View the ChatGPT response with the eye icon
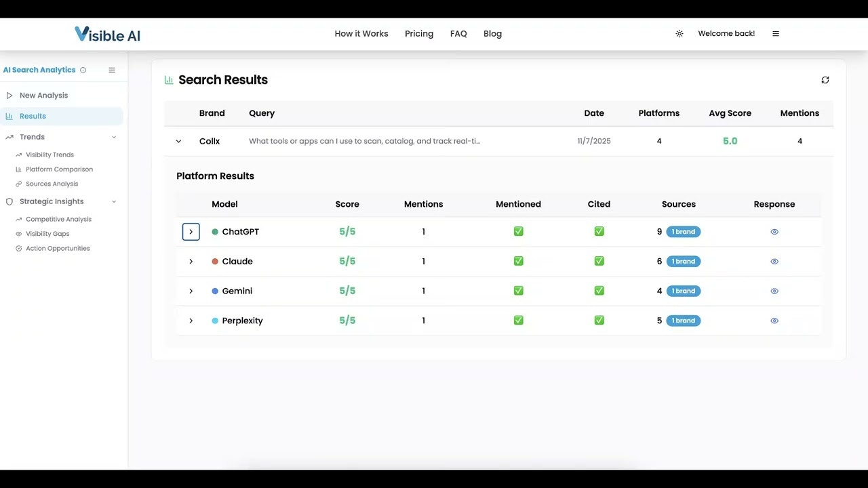This screenshot has width=868, height=488. pyautogui.click(x=774, y=231)
